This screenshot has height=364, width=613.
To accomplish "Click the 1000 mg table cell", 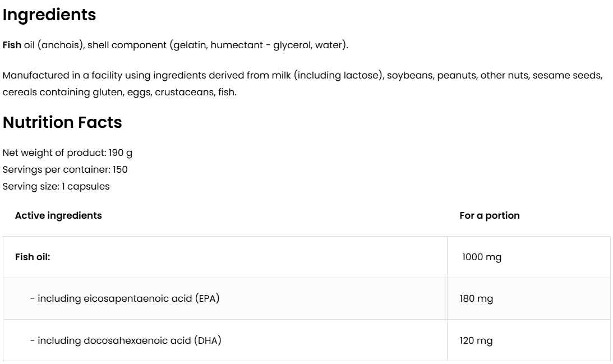I will coord(482,257).
